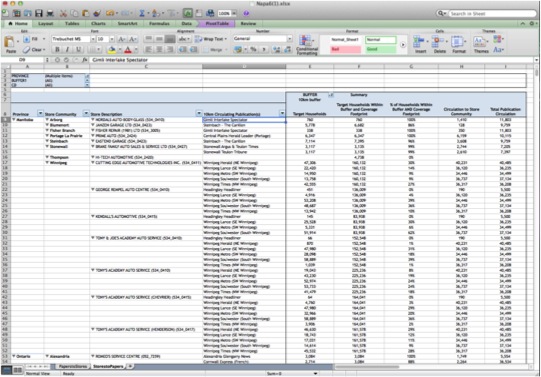The image size is (541, 377).
Task: Click the AutoSum sigma icon
Action: (142, 13)
